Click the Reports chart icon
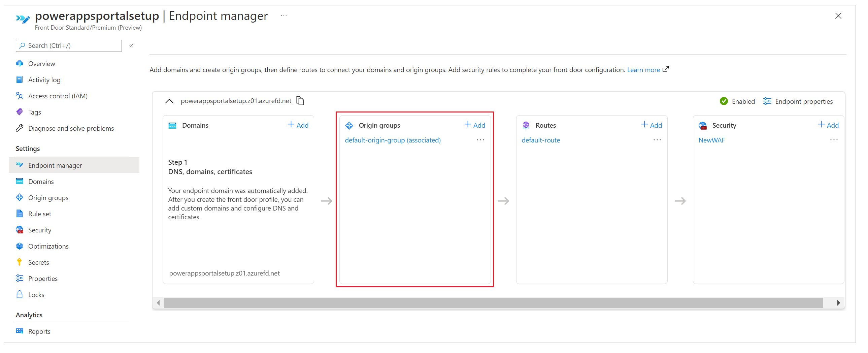Image resolution: width=868 pixels, height=353 pixels. pyautogui.click(x=20, y=331)
